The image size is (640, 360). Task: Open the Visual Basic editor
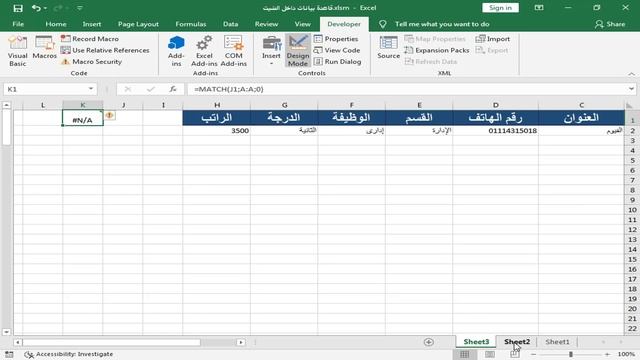tap(18, 51)
